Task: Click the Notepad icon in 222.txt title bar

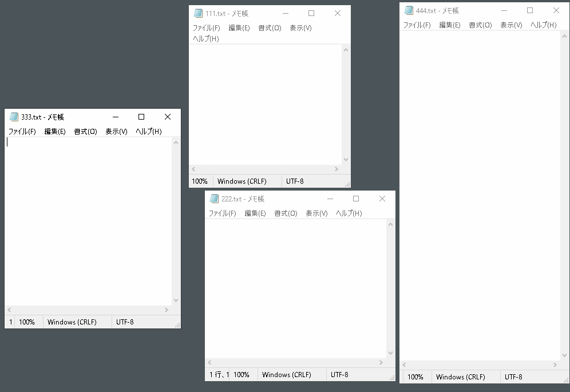Action: [215, 199]
